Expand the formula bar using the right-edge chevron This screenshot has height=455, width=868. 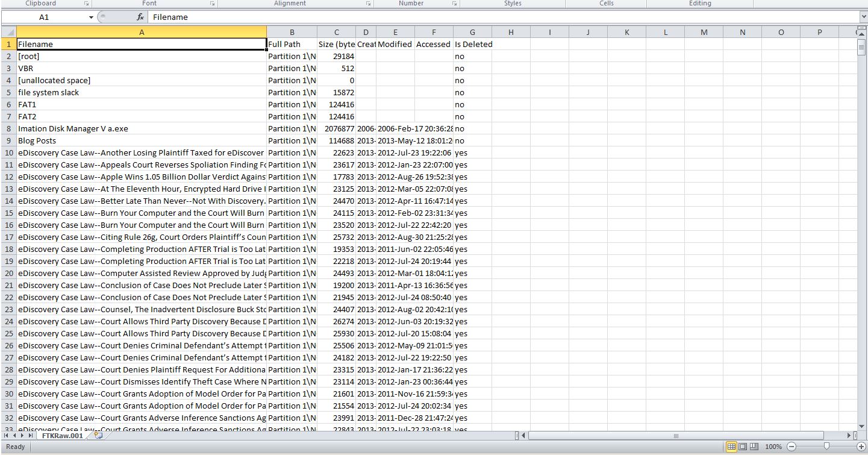coord(863,17)
